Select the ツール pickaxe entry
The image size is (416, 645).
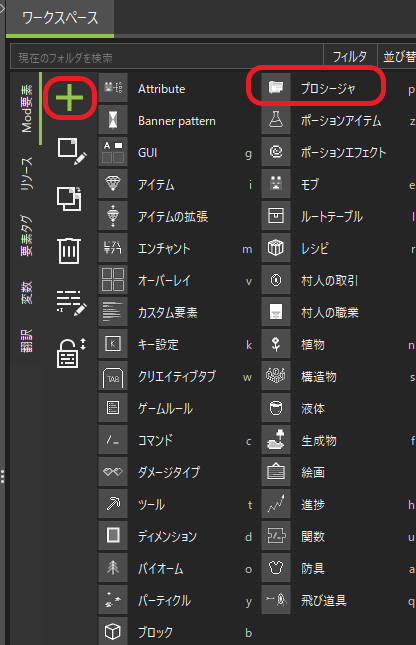(x=177, y=504)
